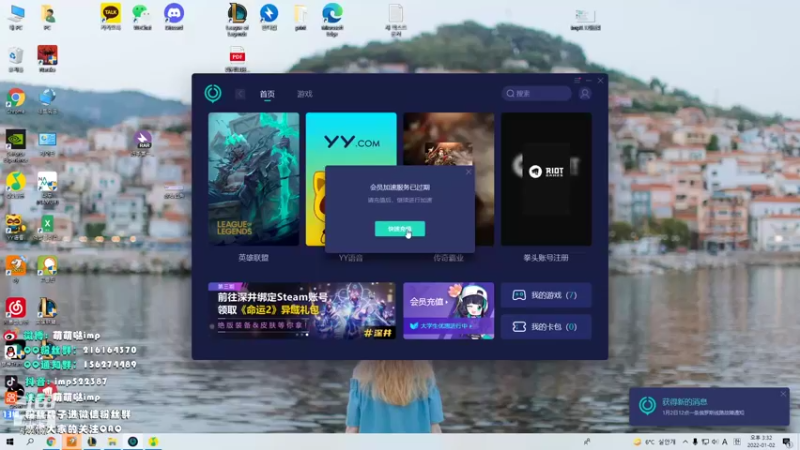Click the green recharge button in dialog
800x450 pixels.
(399, 229)
